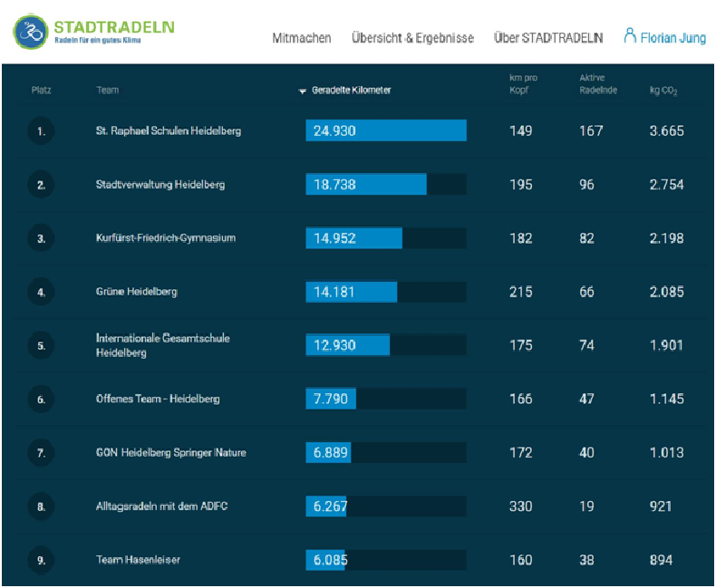Click rank badge 4.

pos(41,292)
